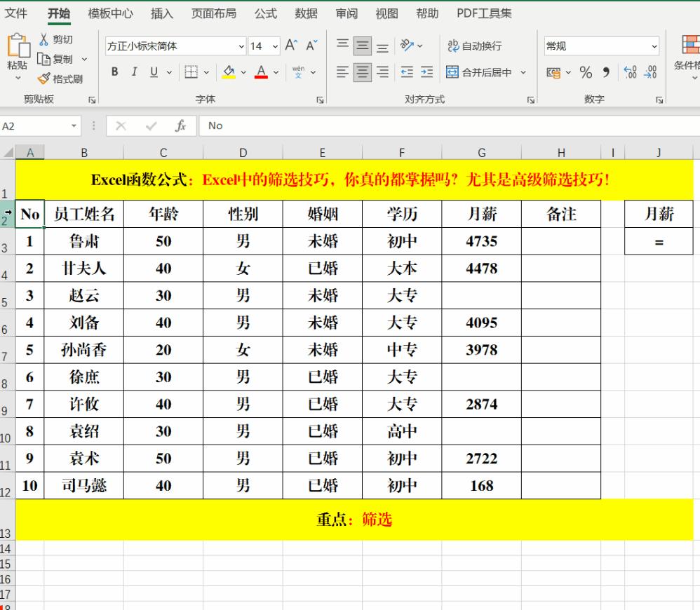This screenshot has height=610, width=700.
Task: Select center alignment in the ribbon
Action: [x=361, y=71]
